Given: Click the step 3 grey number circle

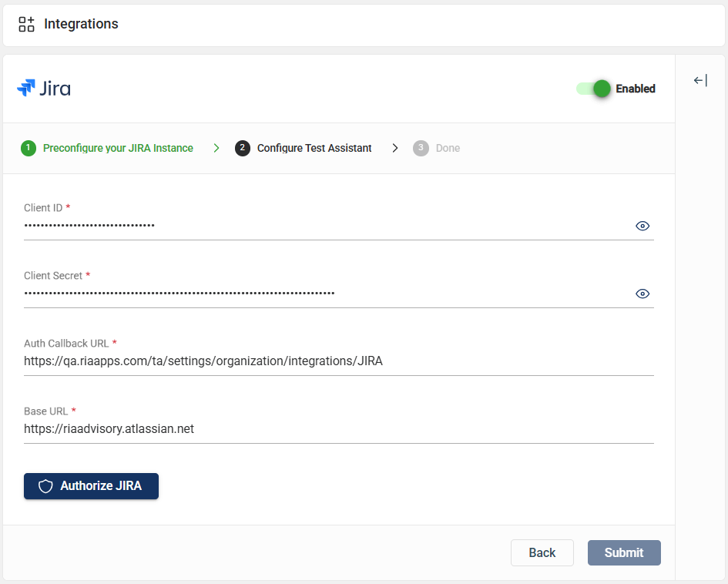Looking at the screenshot, I should pos(421,148).
